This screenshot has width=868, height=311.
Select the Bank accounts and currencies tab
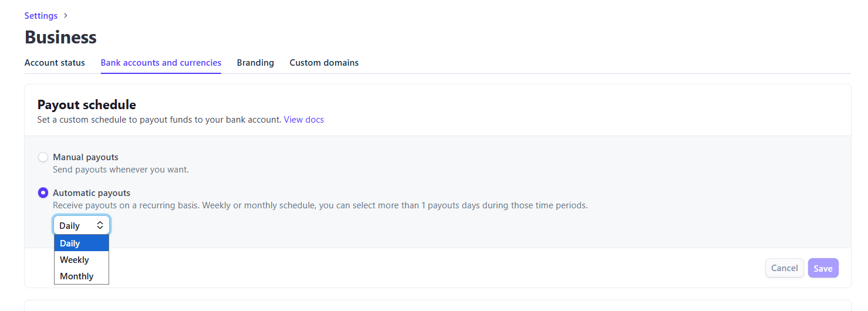tap(161, 63)
